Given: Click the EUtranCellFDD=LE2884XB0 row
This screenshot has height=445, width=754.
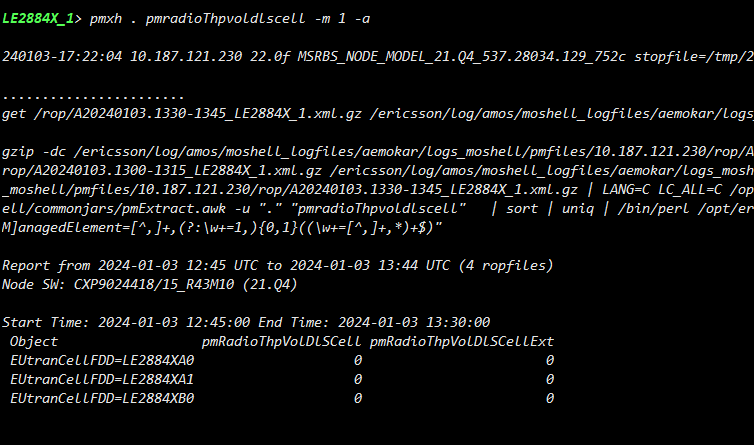Looking at the screenshot, I should pyautogui.click(x=282, y=398).
